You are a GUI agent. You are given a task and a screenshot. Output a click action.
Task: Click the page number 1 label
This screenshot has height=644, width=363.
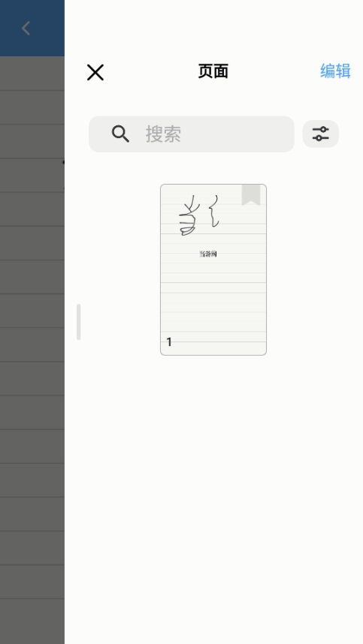coord(169,342)
